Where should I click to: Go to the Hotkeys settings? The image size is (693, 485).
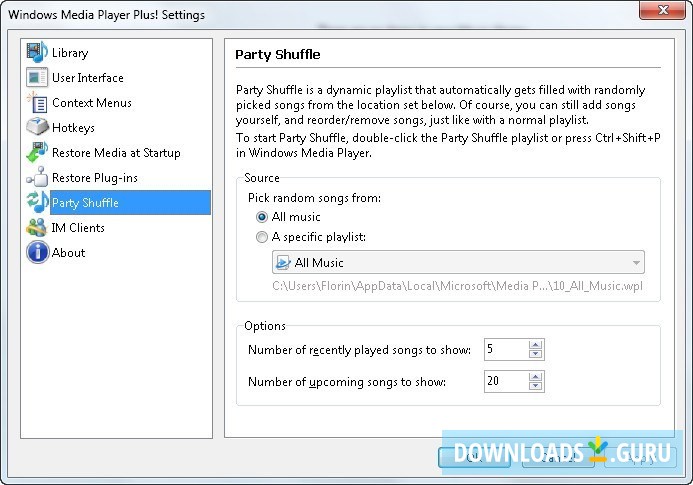coord(73,128)
